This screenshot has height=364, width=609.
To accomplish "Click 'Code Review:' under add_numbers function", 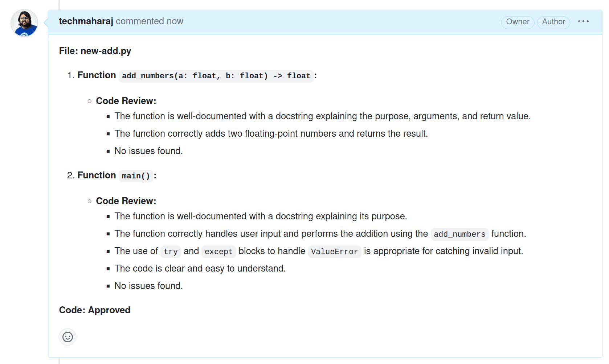I will [x=126, y=101].
